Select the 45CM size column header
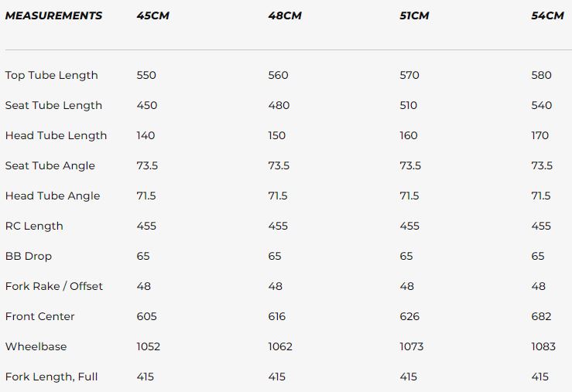This screenshot has height=392, width=572. click(152, 15)
